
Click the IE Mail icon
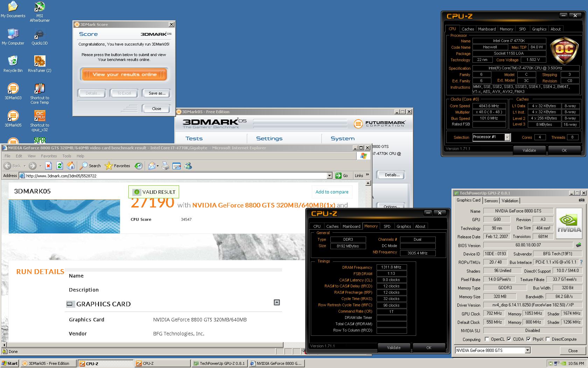[152, 166]
